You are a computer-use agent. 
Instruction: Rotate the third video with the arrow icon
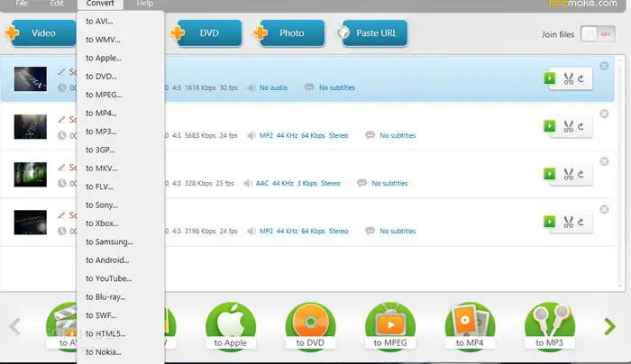tap(581, 174)
